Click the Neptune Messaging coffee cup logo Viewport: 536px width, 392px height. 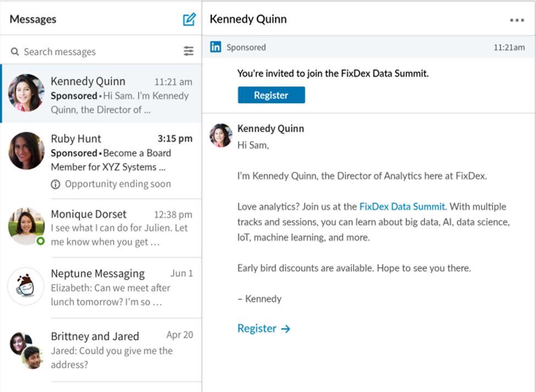[26, 286]
